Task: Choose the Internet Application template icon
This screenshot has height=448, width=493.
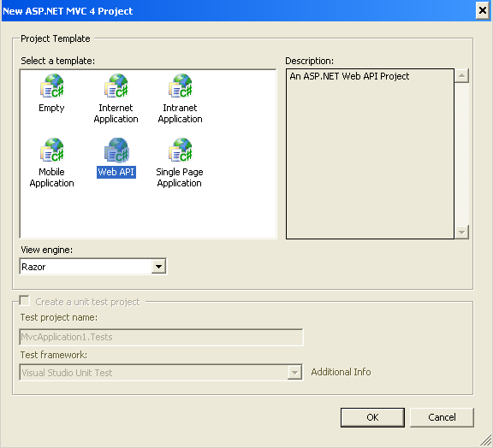Action: pyautogui.click(x=116, y=85)
